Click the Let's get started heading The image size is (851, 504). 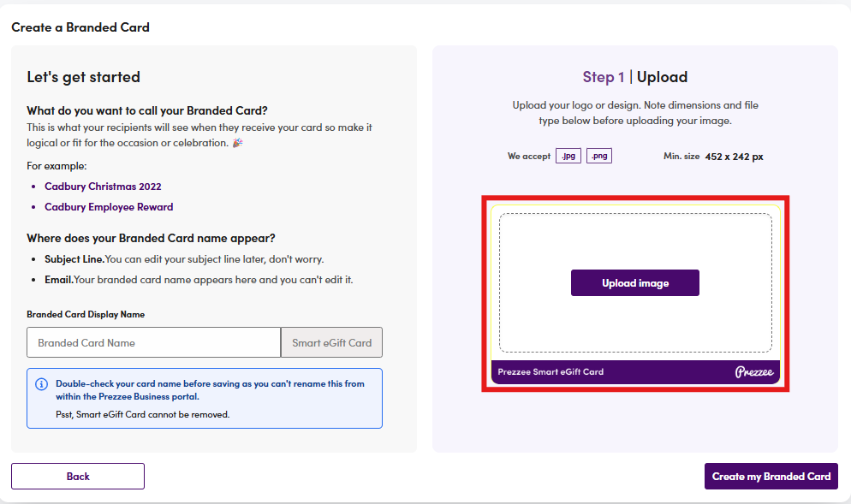84,77
